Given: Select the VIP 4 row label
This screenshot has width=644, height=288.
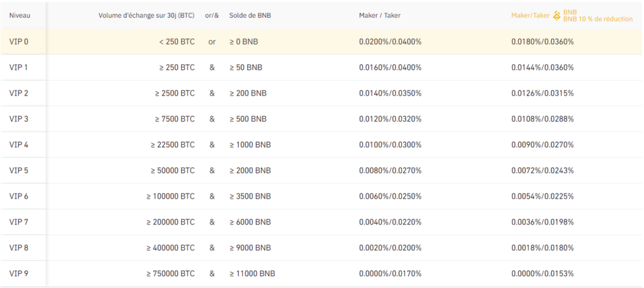Looking at the screenshot, I should coord(19,145).
